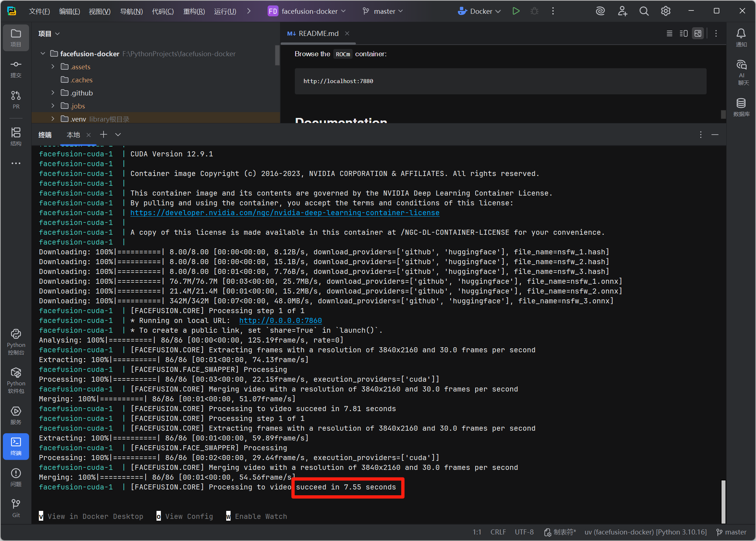Open the 代码(C) menu

163,11
